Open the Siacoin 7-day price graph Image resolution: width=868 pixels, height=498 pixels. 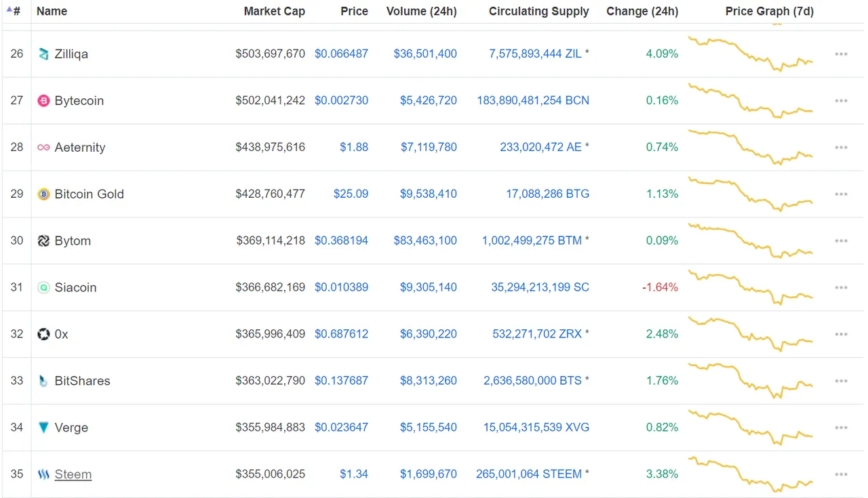(x=751, y=287)
